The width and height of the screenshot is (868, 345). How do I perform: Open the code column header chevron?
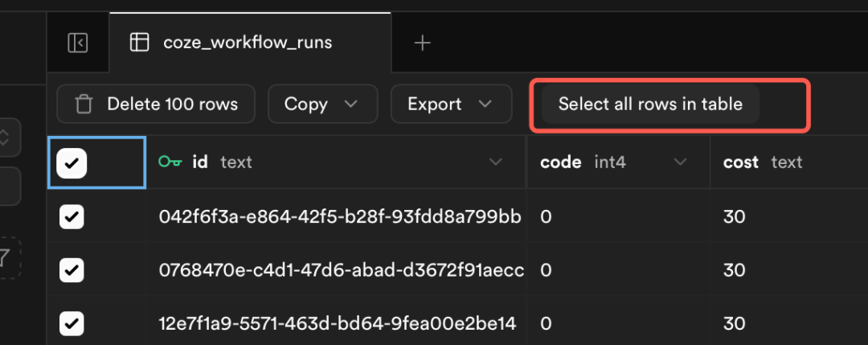(x=680, y=162)
